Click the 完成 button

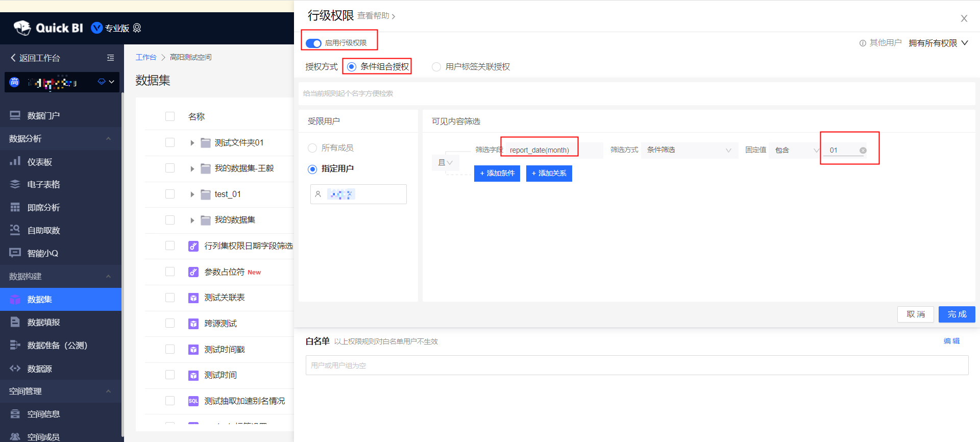coord(957,314)
